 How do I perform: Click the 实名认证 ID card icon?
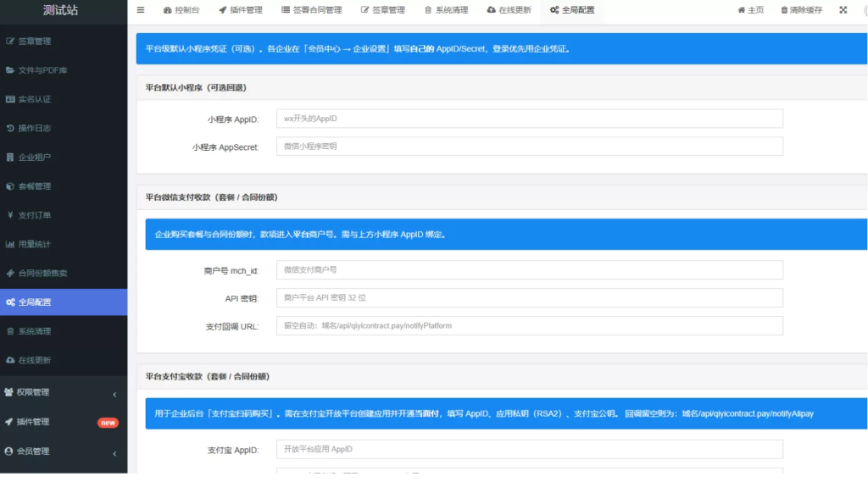[10, 99]
